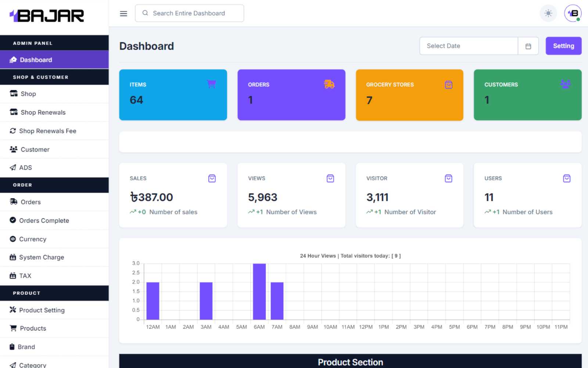Focus the Search Entire Dashboard field

click(x=189, y=13)
